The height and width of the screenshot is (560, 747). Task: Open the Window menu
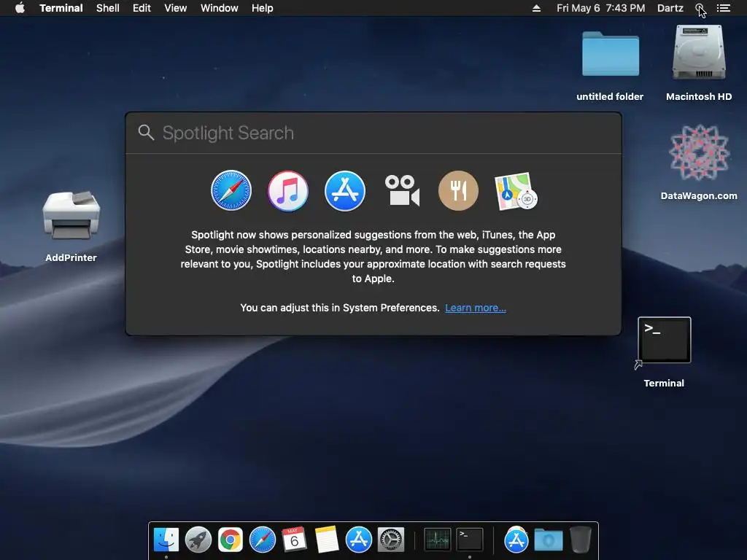coord(219,8)
